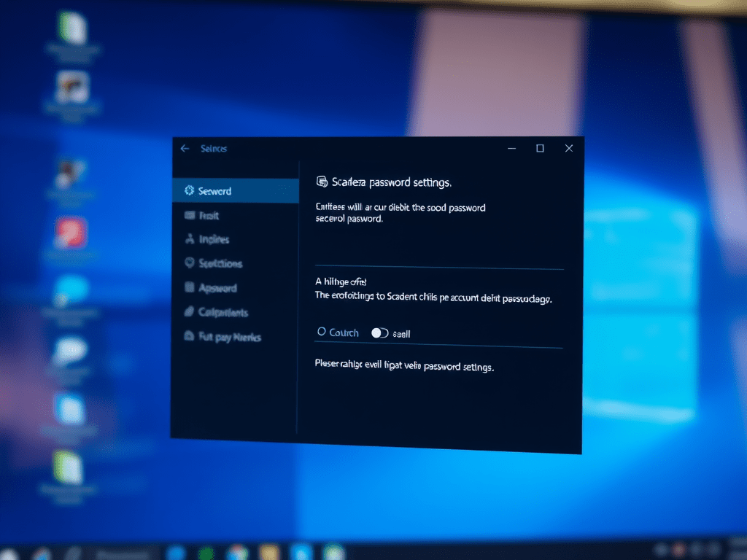Image resolution: width=747 pixels, height=560 pixels.
Task: Click the icon before the password settings heading
Action: pos(321,182)
